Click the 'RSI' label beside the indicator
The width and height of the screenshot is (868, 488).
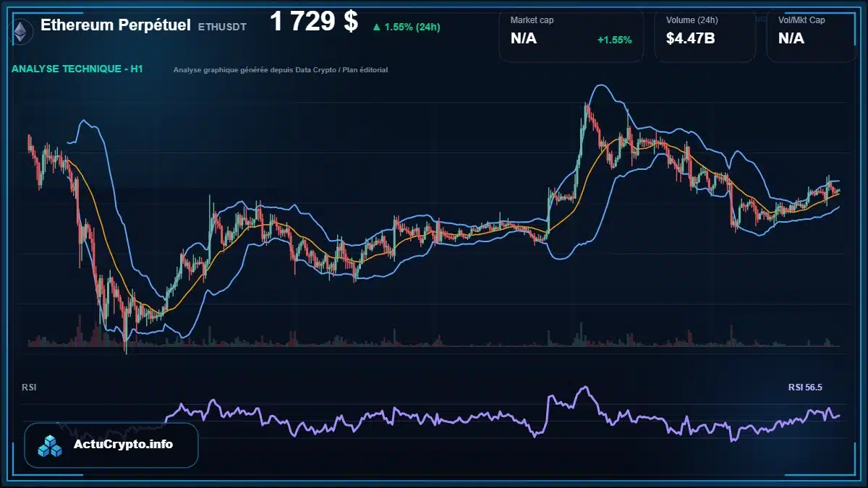[x=29, y=388]
